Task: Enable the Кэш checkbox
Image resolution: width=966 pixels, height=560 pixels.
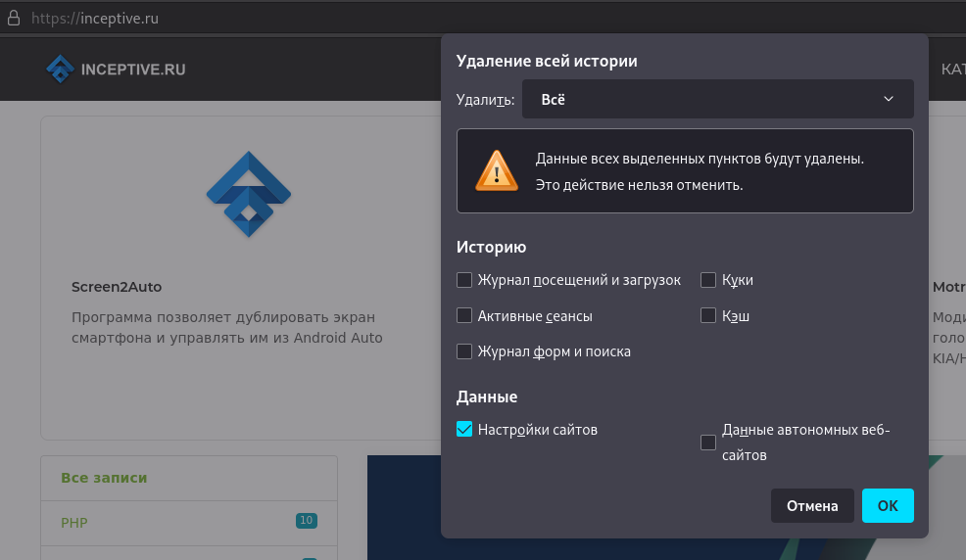Action: point(708,316)
